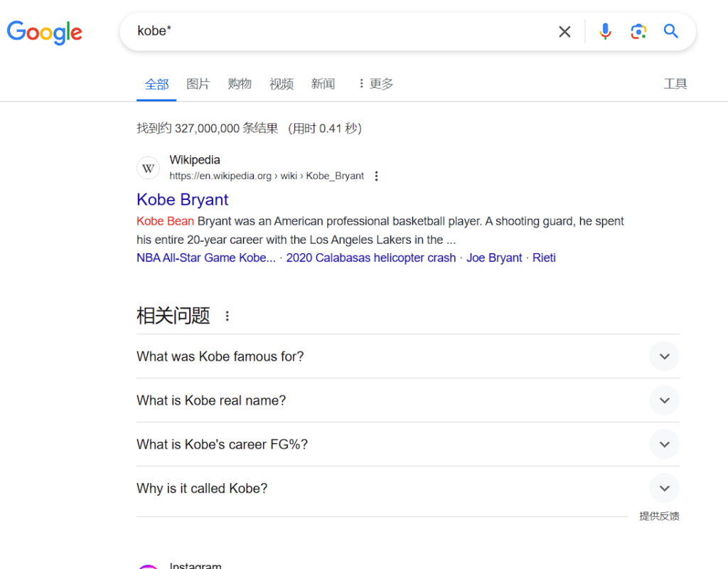Image resolution: width=728 pixels, height=569 pixels.
Task: Open the 新闻 tab
Action: [x=323, y=84]
